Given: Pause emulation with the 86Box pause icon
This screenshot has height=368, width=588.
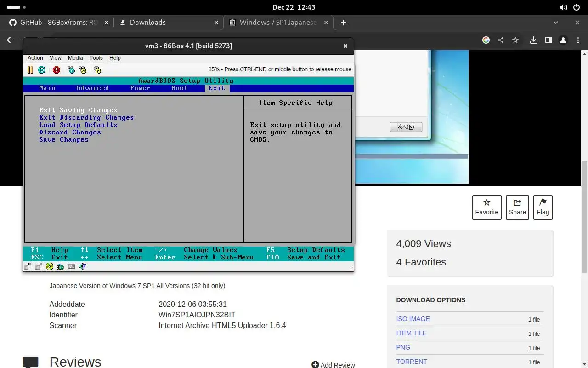Looking at the screenshot, I should [30, 70].
